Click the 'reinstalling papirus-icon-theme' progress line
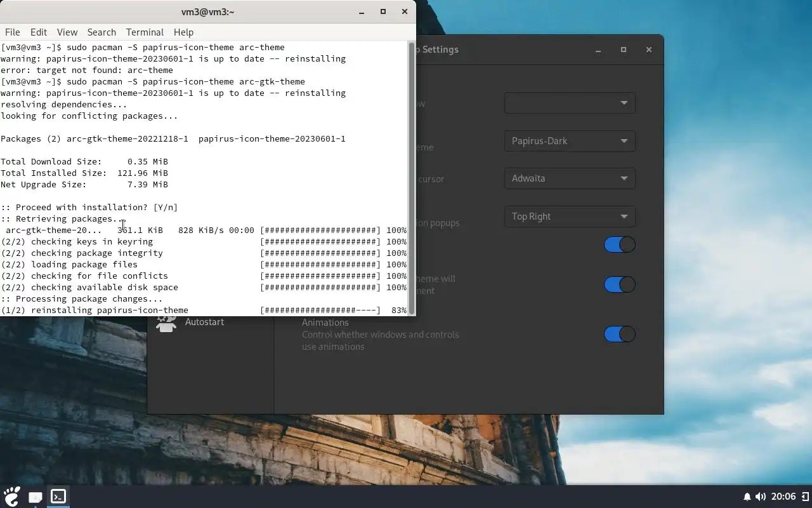The height and width of the screenshot is (508, 812). point(204,310)
